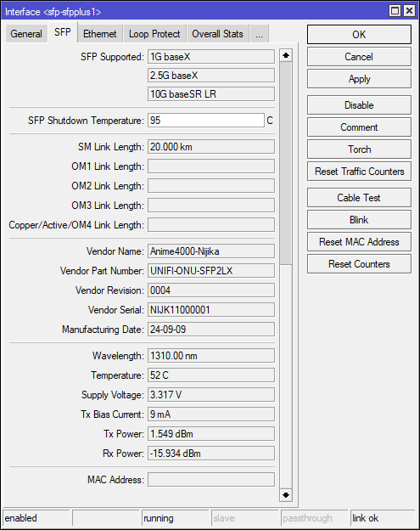The width and height of the screenshot is (420, 530).
Task: Focus the SFP Shutdown Temperature field
Action: click(x=206, y=121)
